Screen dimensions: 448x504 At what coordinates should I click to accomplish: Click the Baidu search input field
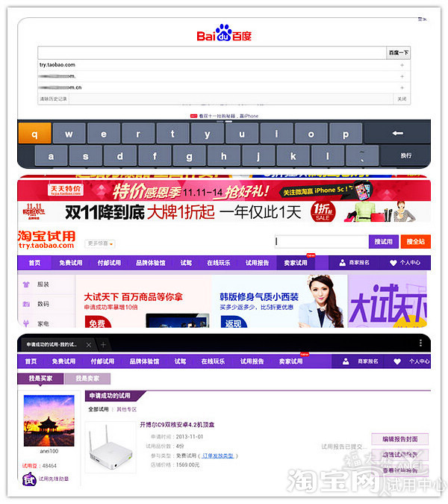pyautogui.click(x=212, y=53)
